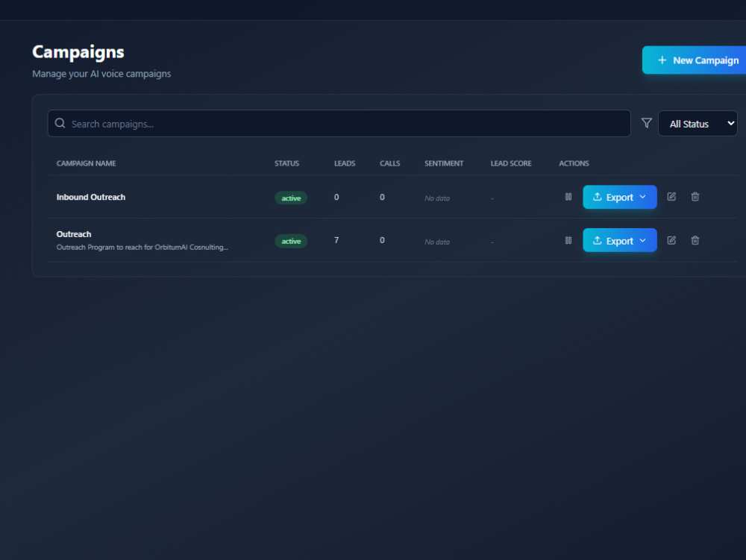Click the Leads column header
The image size is (746, 560).
click(x=345, y=163)
